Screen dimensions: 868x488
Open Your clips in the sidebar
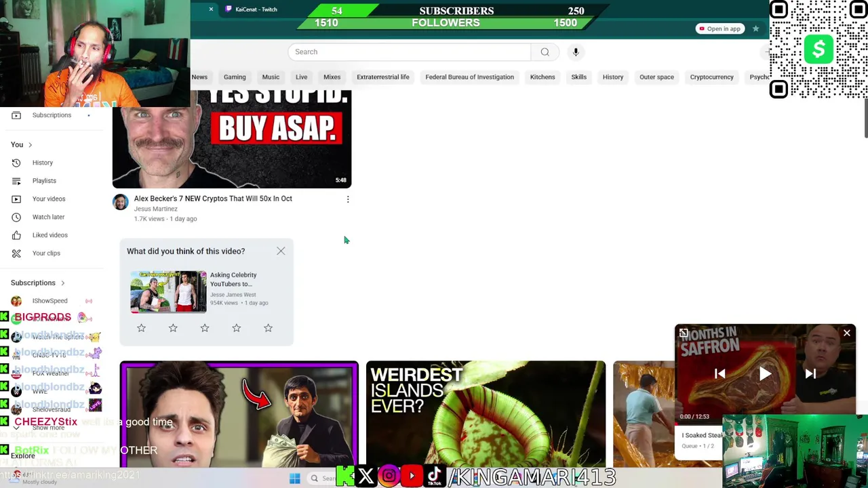(x=46, y=253)
